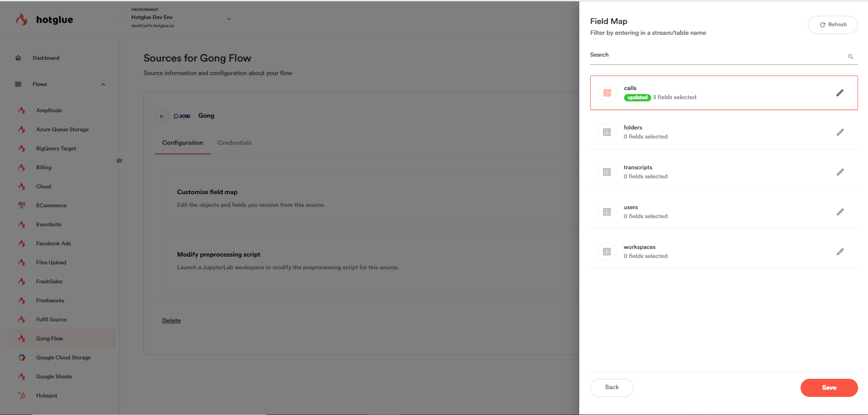Screen dimensions: 868x415
Task: Open Google Sheets flow
Action: pos(54,377)
